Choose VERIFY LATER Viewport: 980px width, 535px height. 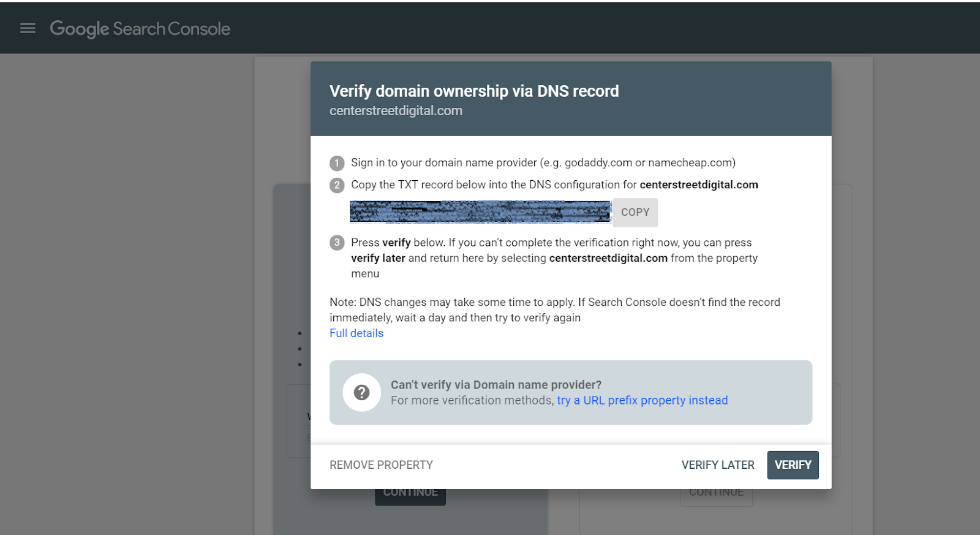[718, 465]
